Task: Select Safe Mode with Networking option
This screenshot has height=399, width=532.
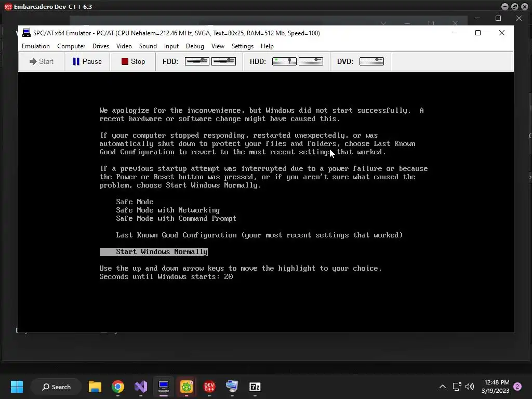Action: click(168, 210)
